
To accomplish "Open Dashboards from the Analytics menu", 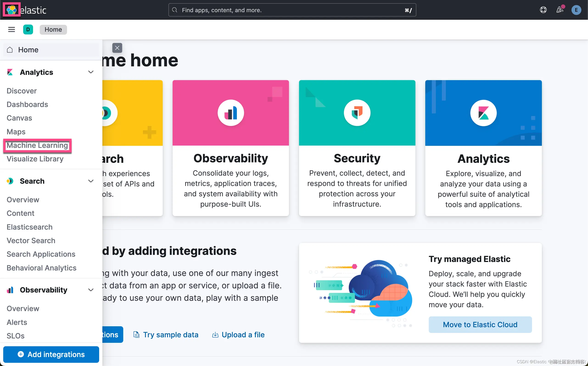I will pyautogui.click(x=27, y=104).
